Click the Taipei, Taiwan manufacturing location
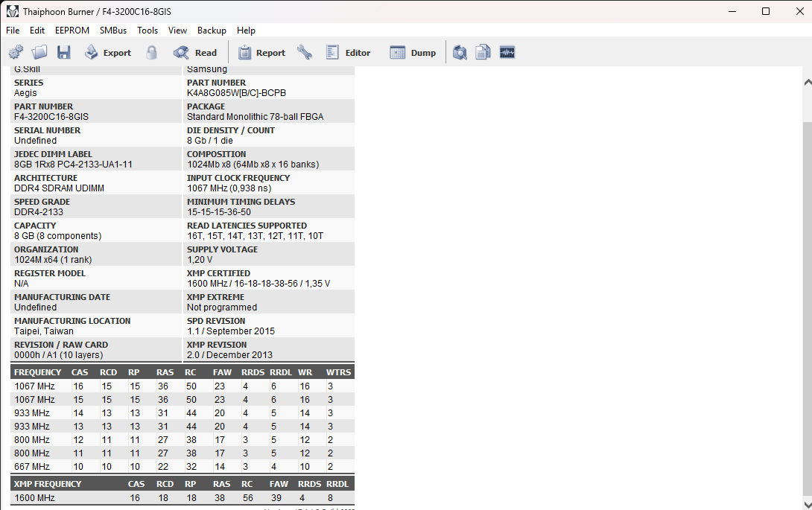The width and height of the screenshot is (812, 510). pos(43,331)
